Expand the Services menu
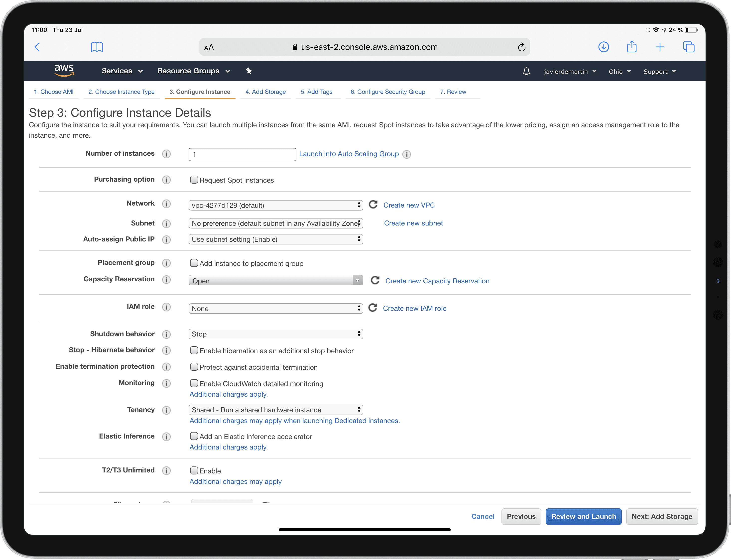This screenshot has height=560, width=731. 122,71
